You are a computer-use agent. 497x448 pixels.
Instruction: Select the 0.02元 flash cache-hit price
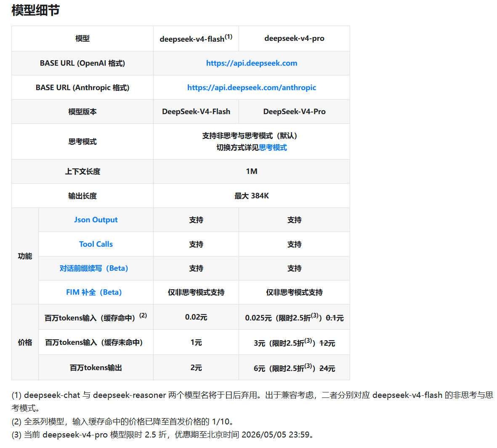coord(196,317)
